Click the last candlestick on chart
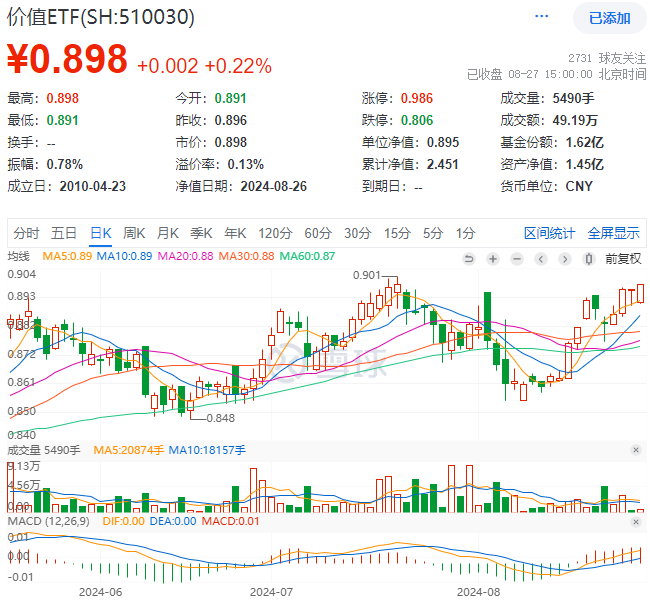The height and width of the screenshot is (609, 650). click(x=640, y=292)
